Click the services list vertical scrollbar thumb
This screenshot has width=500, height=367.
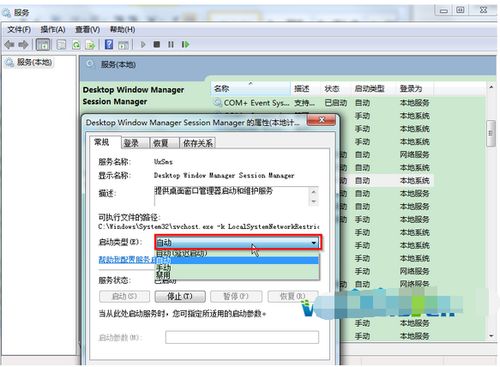coord(491,133)
